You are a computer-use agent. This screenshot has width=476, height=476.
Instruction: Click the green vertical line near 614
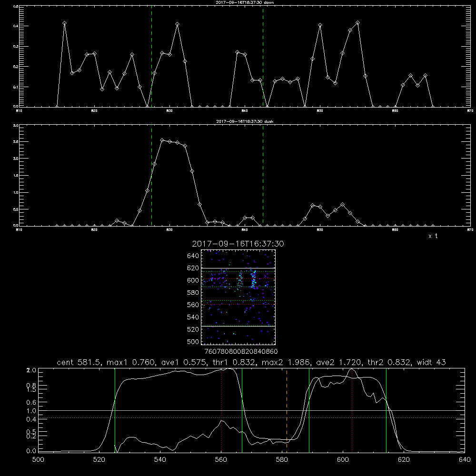click(x=386, y=410)
